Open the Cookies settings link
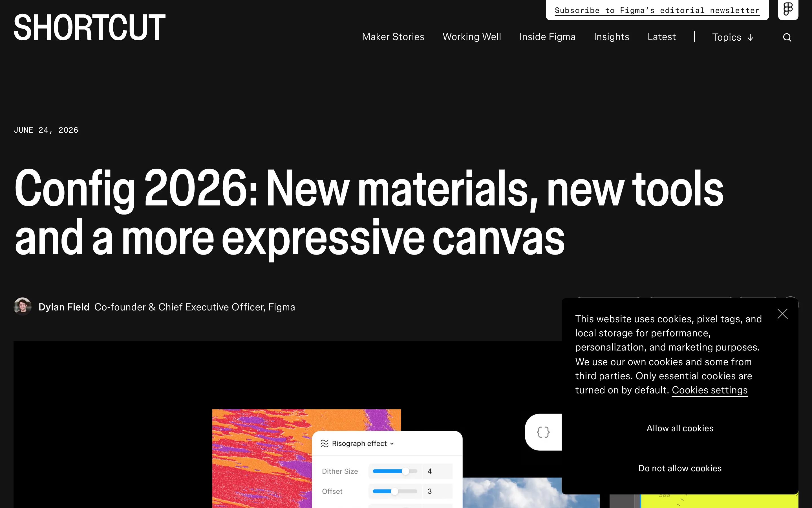This screenshot has width=812, height=508. [x=709, y=390]
